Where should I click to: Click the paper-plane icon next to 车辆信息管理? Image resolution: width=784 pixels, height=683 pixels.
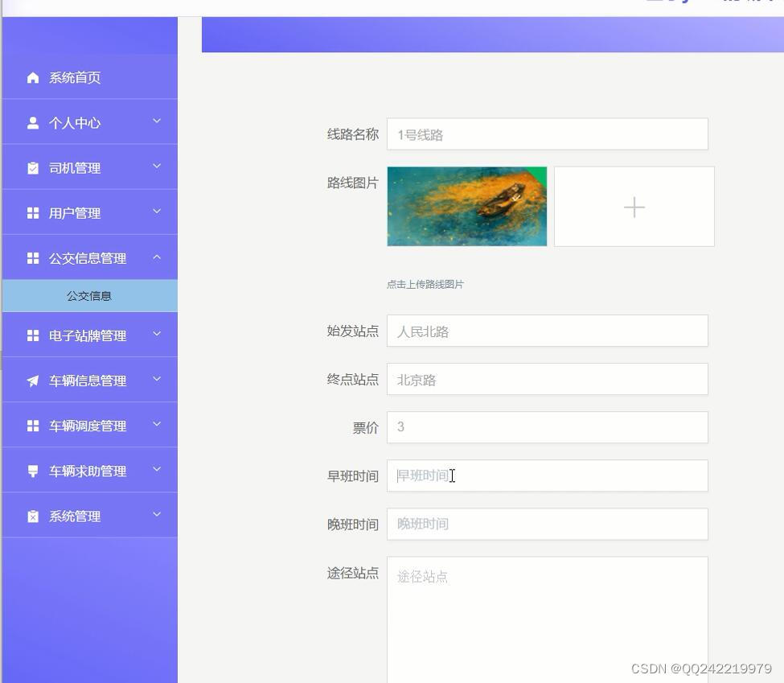32,380
